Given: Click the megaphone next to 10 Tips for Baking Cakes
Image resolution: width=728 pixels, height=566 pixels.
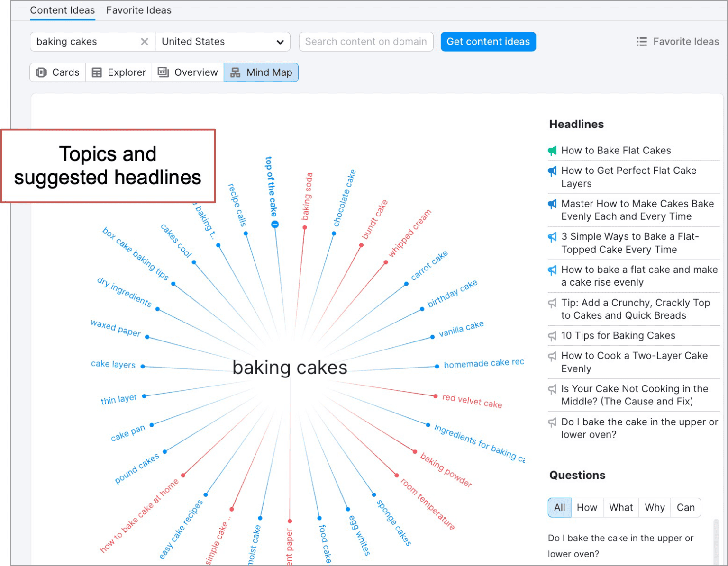Looking at the screenshot, I should [552, 336].
